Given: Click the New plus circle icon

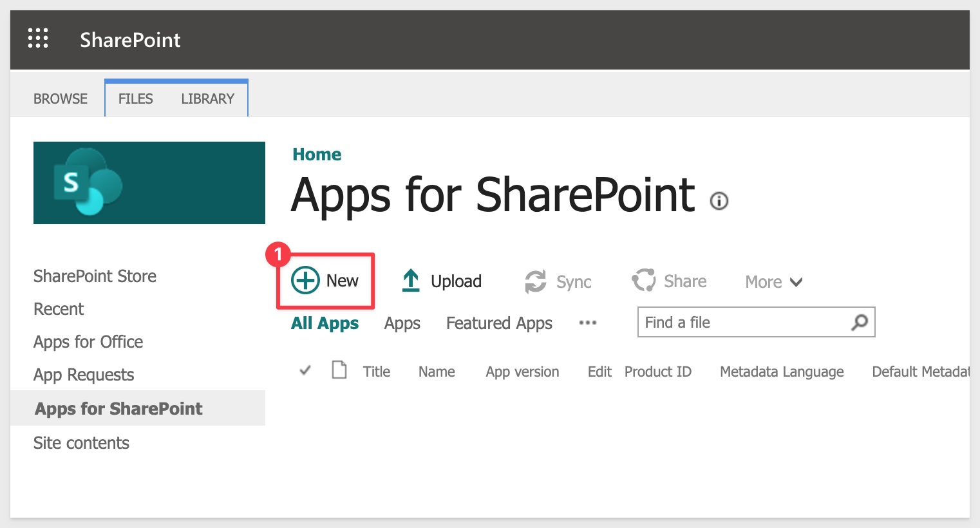Looking at the screenshot, I should point(305,281).
